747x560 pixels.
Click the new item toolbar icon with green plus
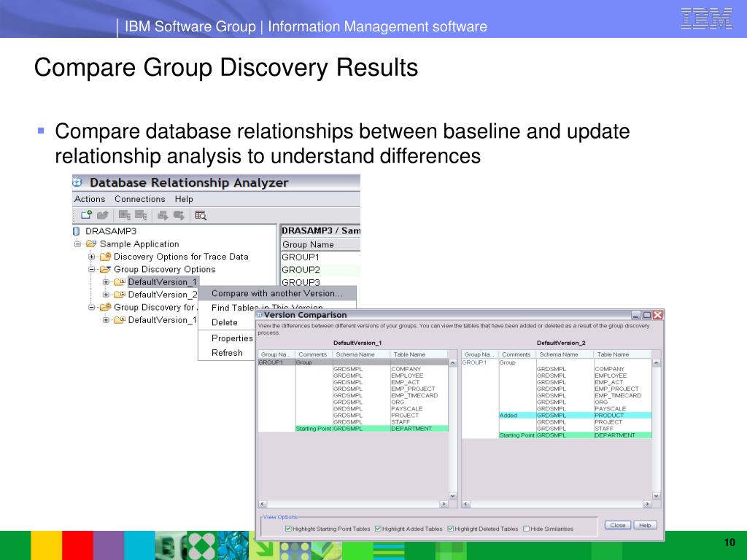86,215
